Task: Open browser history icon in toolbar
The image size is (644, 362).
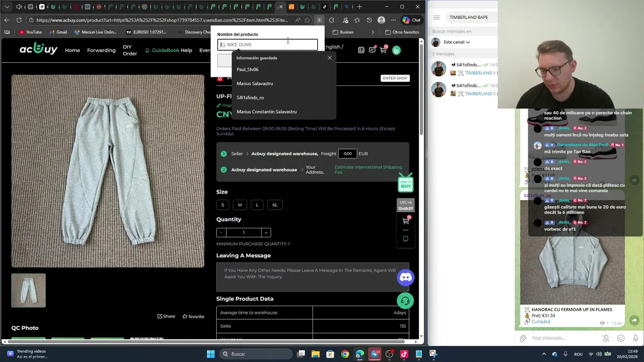Action: click(x=369, y=20)
